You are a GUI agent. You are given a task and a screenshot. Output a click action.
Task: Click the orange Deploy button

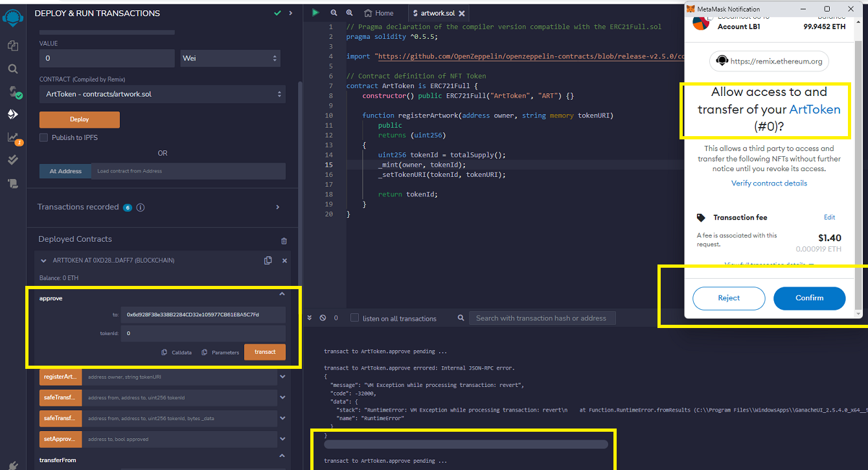pos(80,119)
